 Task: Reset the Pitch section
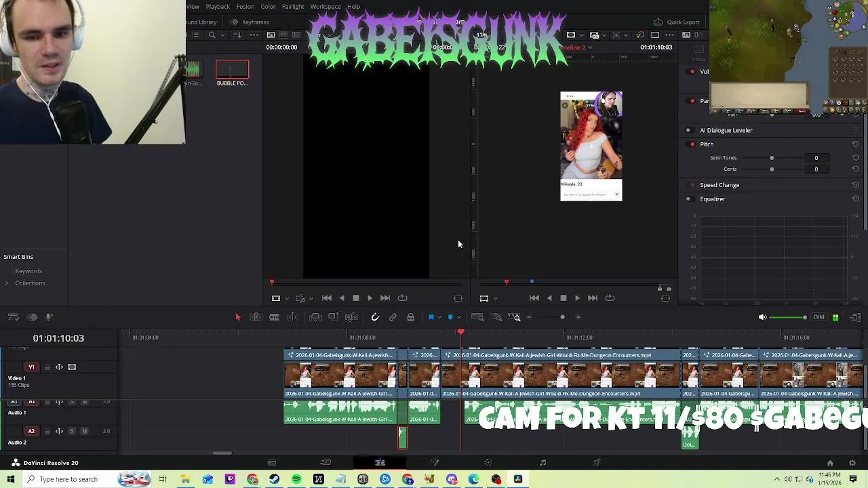(856, 144)
